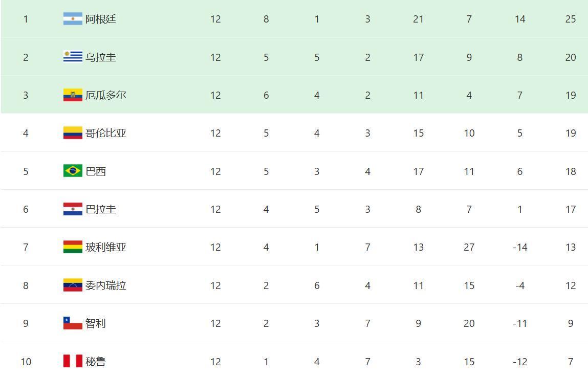
Task: Click Argentina's points total 25
Action: [x=571, y=19]
